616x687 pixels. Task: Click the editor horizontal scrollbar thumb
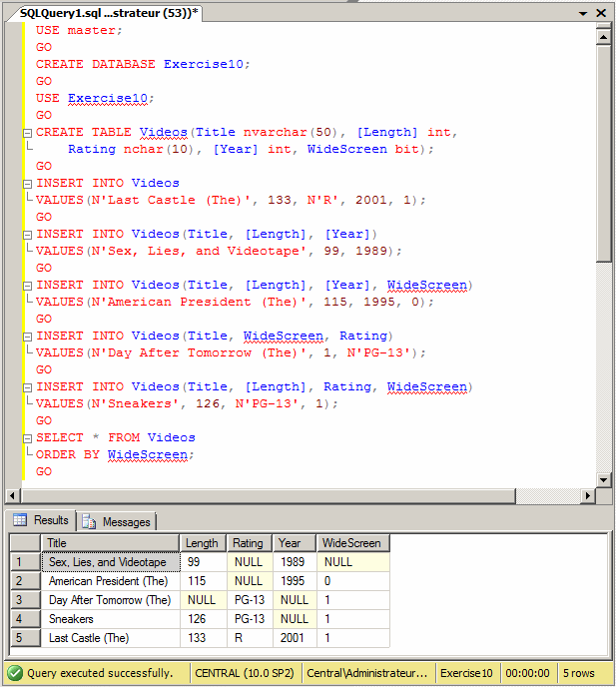coord(269,495)
